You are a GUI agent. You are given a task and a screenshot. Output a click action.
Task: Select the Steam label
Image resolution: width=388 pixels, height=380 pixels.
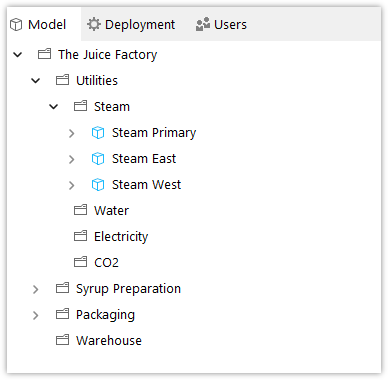point(112,107)
